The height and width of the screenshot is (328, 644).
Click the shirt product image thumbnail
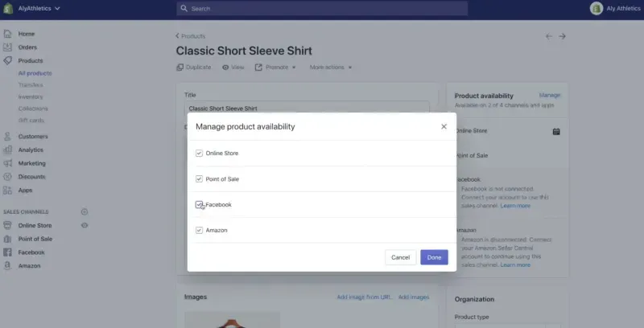[232, 320]
